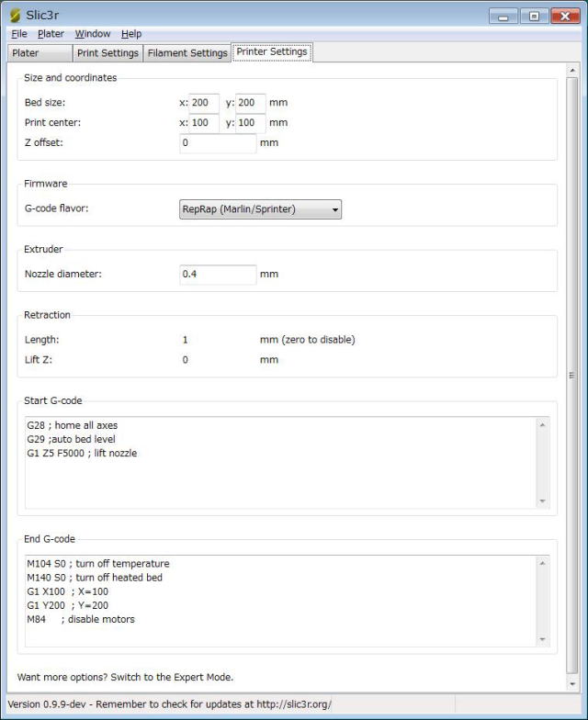The width and height of the screenshot is (588, 720).
Task: Click the 'G1 Y200 ; Y=200' line
Action: (x=68, y=605)
